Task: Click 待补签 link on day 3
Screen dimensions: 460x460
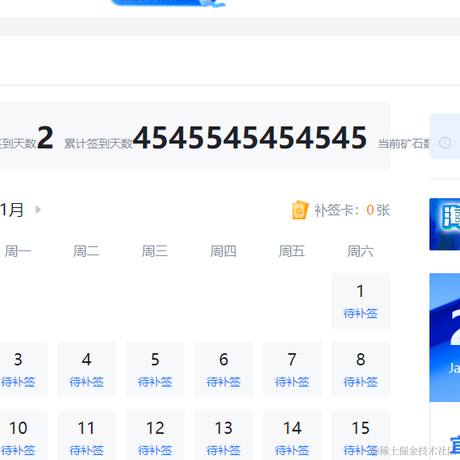Action: pyautogui.click(x=18, y=382)
